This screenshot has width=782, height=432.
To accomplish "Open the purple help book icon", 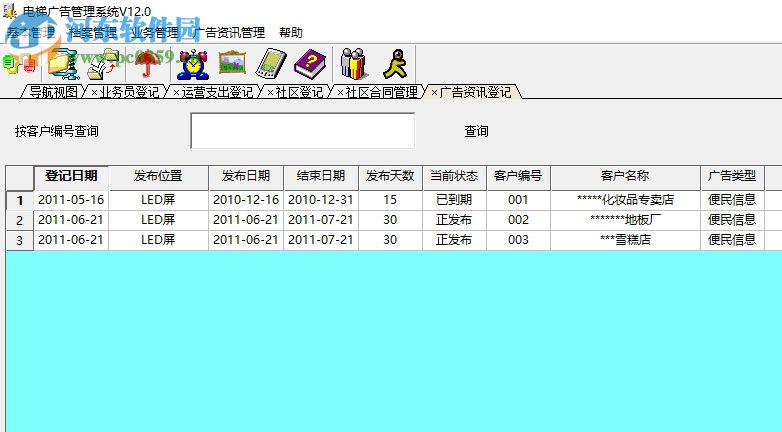I will tap(310, 64).
